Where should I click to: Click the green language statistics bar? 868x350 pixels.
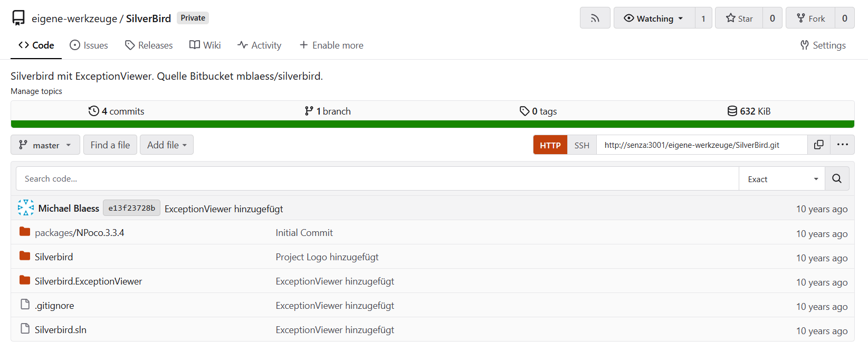[x=433, y=124]
